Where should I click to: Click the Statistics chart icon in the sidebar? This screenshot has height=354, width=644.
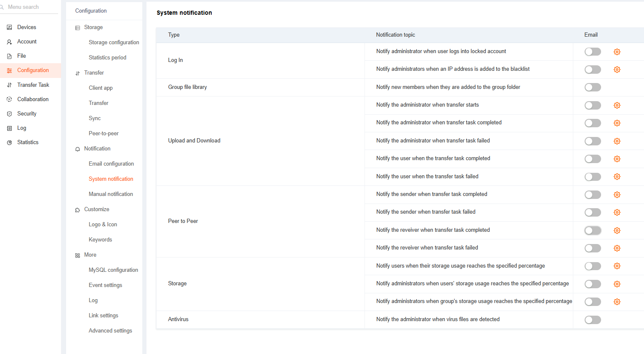point(9,142)
